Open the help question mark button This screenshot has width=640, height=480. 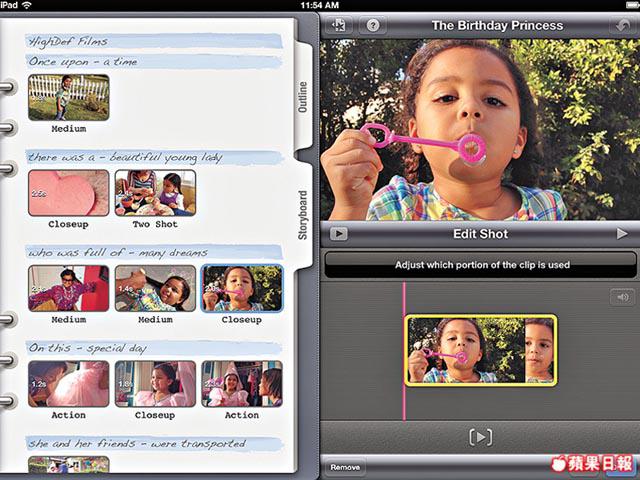pyautogui.click(x=373, y=25)
